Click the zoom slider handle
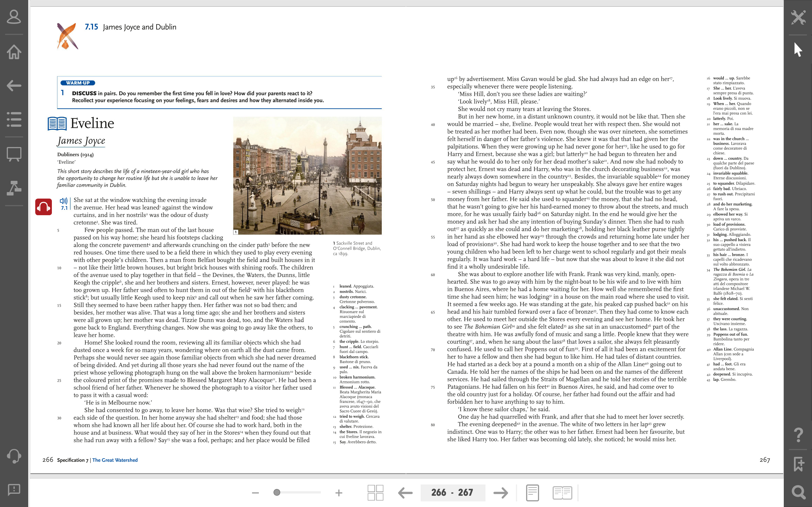Viewport: 812px width, 507px height. (277, 492)
